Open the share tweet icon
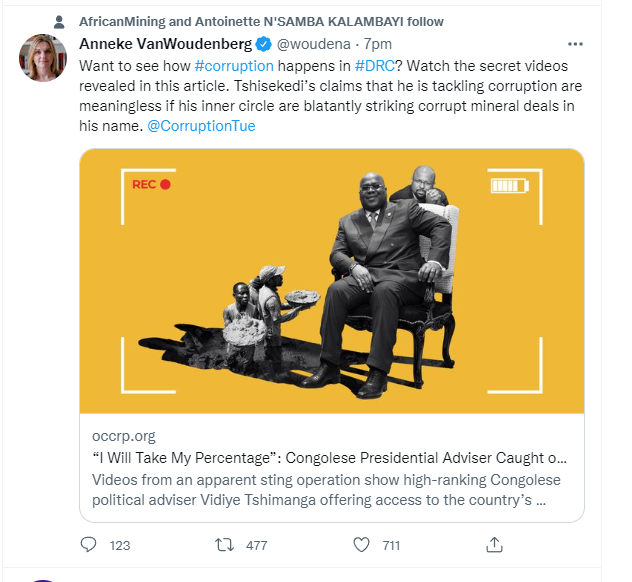Screen dimensions: 632x582 pyautogui.click(x=494, y=545)
